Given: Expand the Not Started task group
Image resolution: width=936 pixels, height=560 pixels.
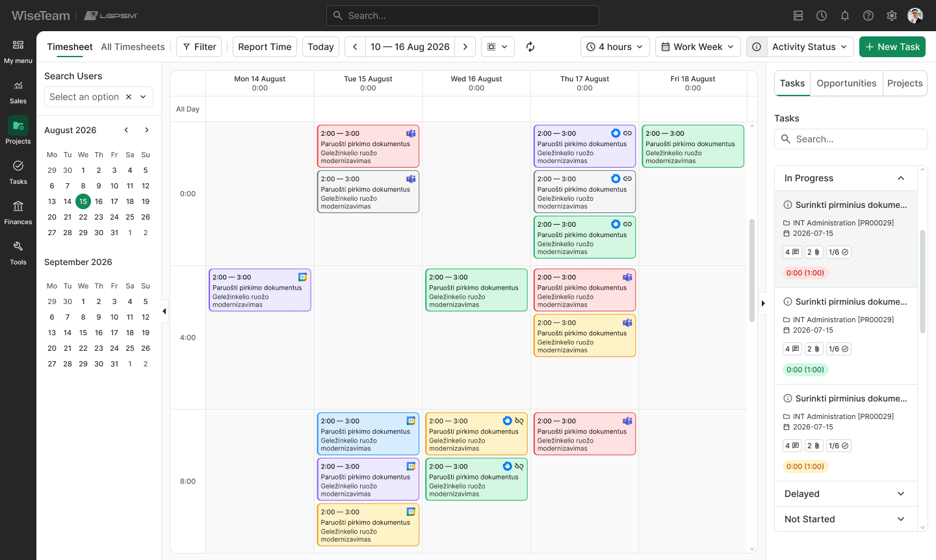Looking at the screenshot, I should pyautogui.click(x=901, y=519).
